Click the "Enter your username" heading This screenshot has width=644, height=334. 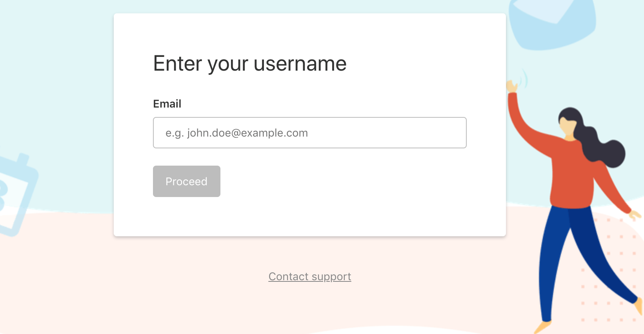click(249, 64)
